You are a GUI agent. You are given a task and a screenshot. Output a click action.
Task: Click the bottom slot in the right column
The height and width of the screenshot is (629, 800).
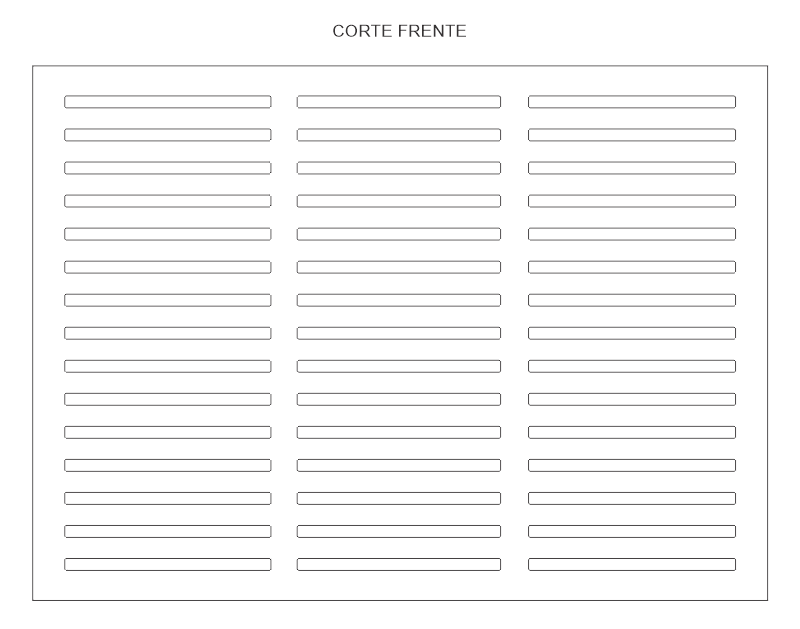(632, 564)
